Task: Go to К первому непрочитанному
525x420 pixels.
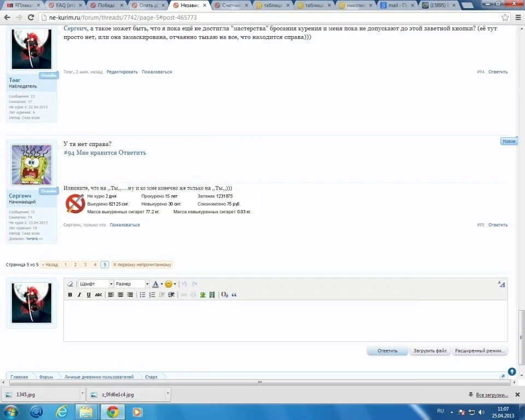Action: click(x=142, y=265)
